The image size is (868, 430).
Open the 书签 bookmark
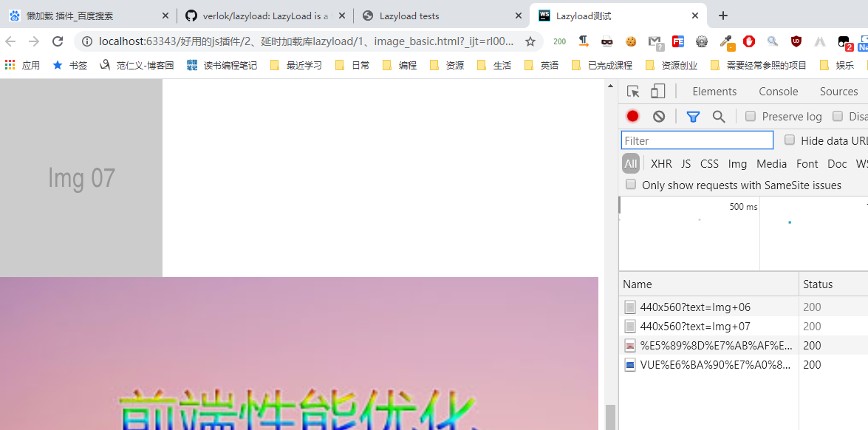69,65
